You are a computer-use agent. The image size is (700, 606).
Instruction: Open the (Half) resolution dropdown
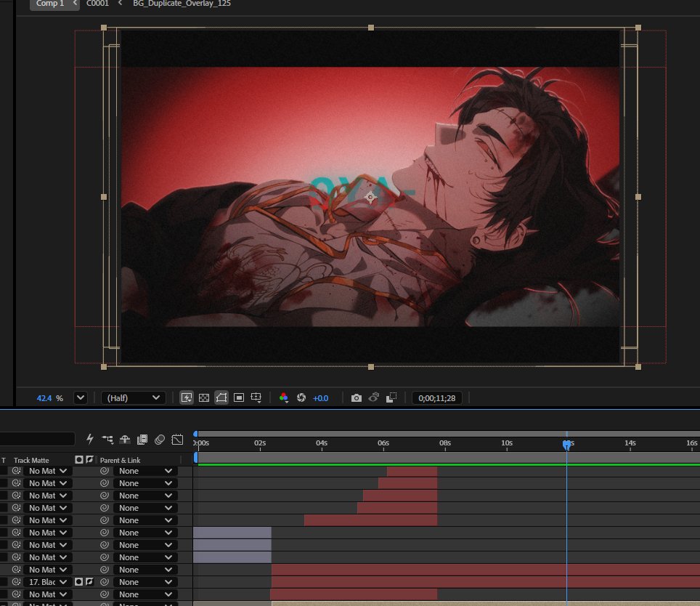(133, 398)
